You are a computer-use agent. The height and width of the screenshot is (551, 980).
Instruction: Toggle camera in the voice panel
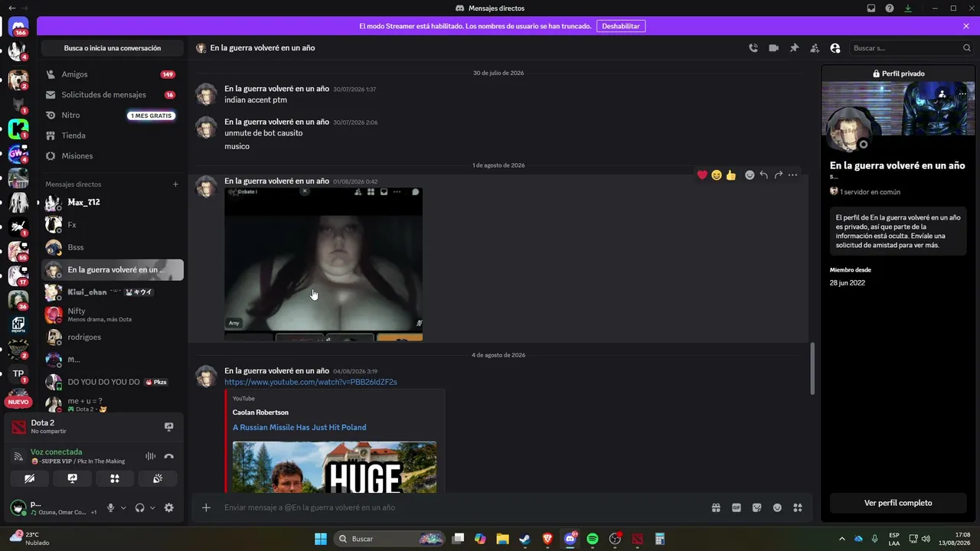tap(30, 478)
